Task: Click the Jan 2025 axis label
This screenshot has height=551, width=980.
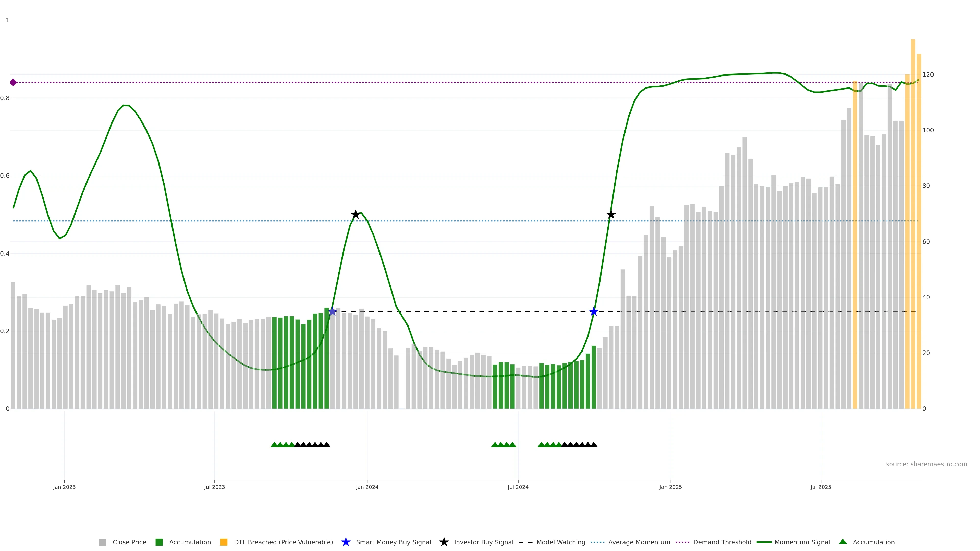Action: pos(670,487)
